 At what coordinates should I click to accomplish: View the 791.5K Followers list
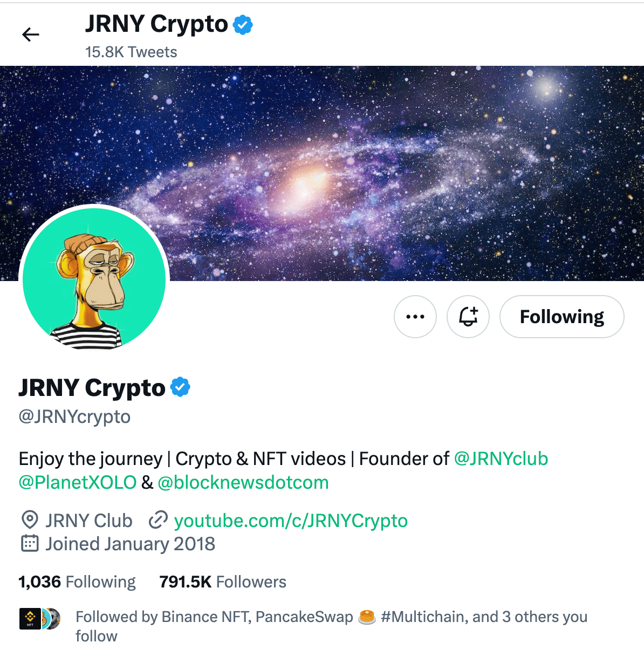(x=223, y=582)
